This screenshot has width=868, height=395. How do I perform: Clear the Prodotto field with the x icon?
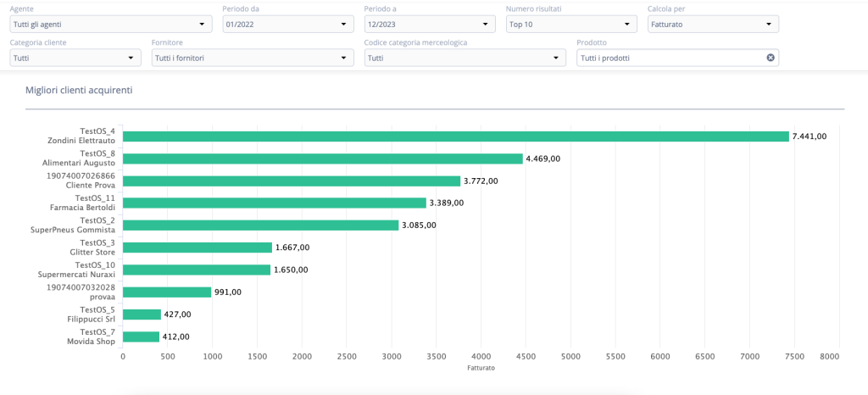[x=770, y=58]
